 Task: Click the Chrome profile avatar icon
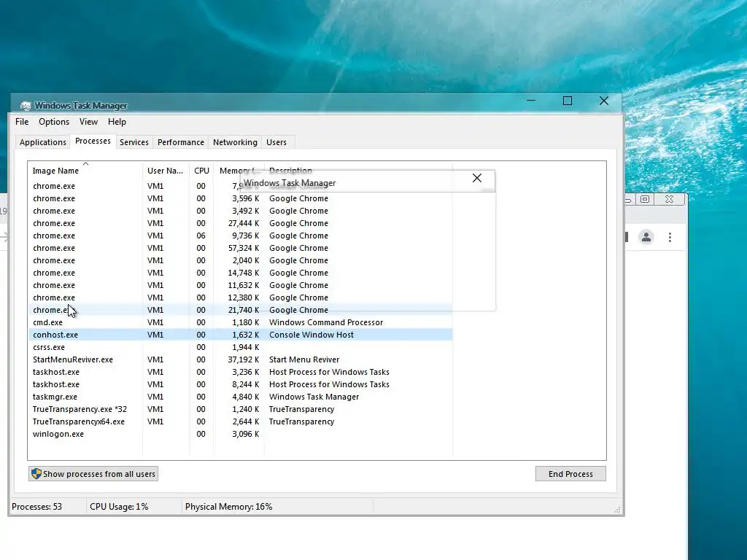point(646,237)
